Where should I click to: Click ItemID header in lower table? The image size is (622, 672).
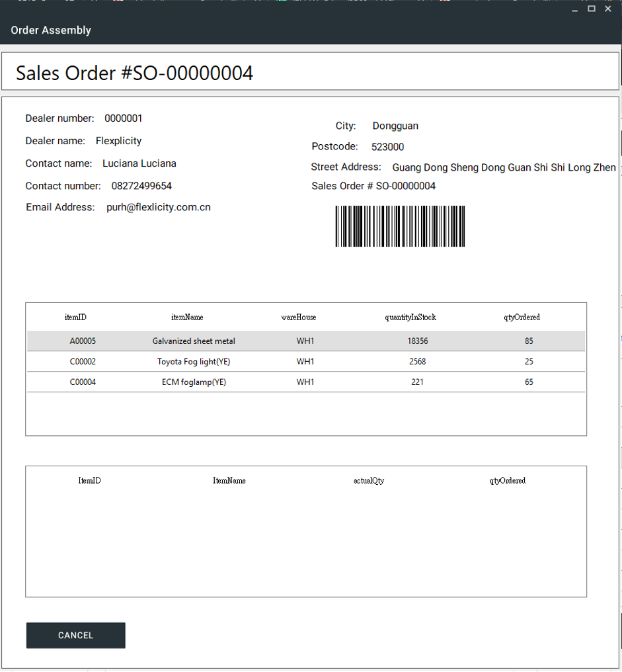[89, 481]
